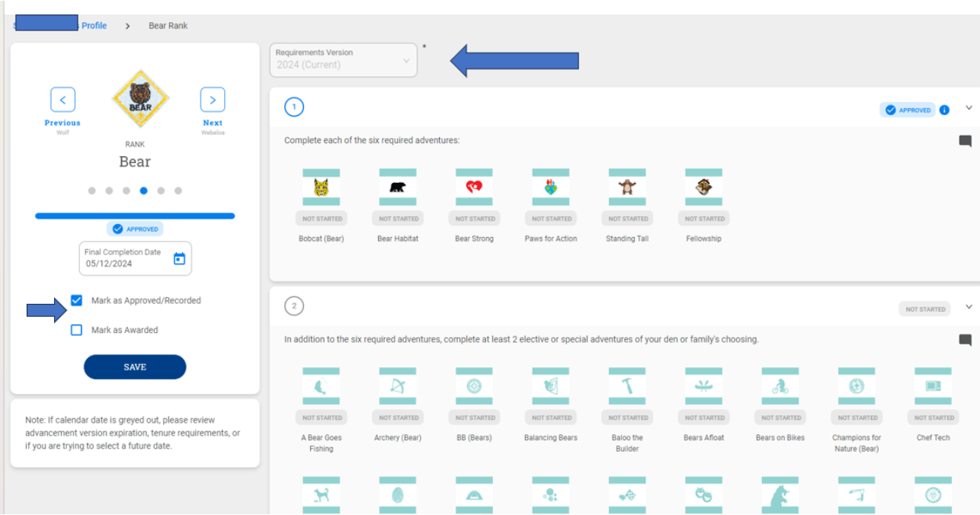The width and height of the screenshot is (980, 515).
Task: Open A Bear Goes Fishing adventure icon
Action: pos(321,386)
